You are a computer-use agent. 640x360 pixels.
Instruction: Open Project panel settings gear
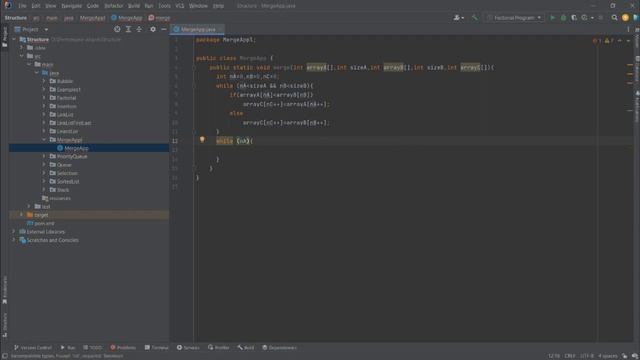153,29
